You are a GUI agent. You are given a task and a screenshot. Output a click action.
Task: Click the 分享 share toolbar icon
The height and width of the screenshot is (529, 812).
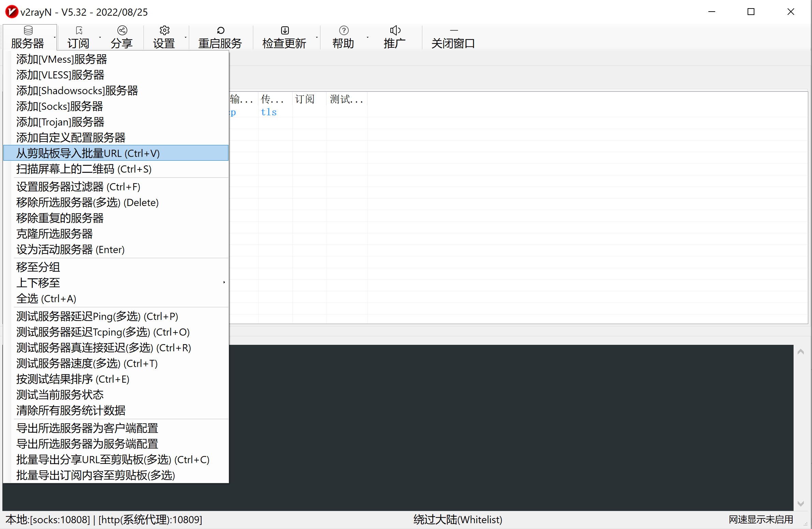(122, 30)
